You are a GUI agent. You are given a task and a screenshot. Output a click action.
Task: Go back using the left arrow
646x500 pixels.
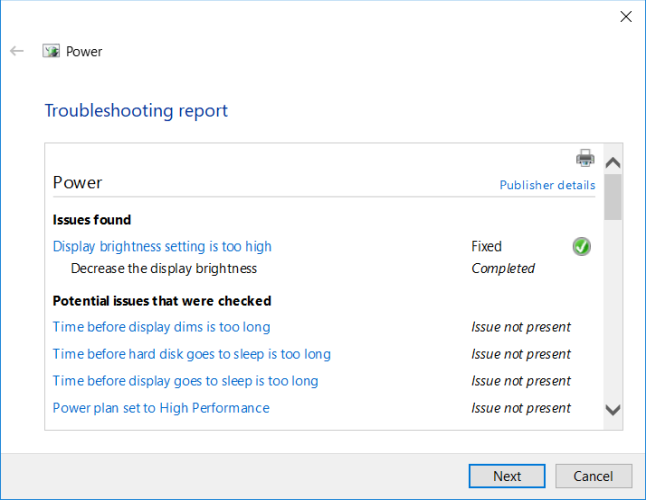17,51
